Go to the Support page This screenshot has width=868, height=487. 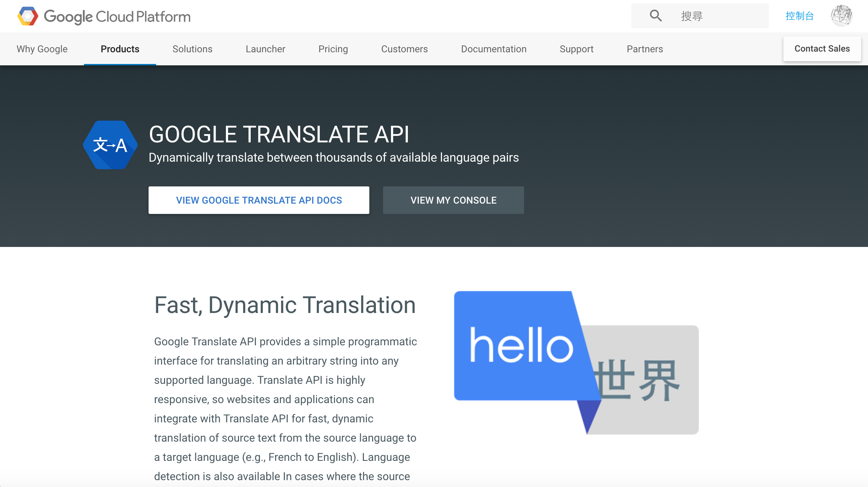coord(576,49)
